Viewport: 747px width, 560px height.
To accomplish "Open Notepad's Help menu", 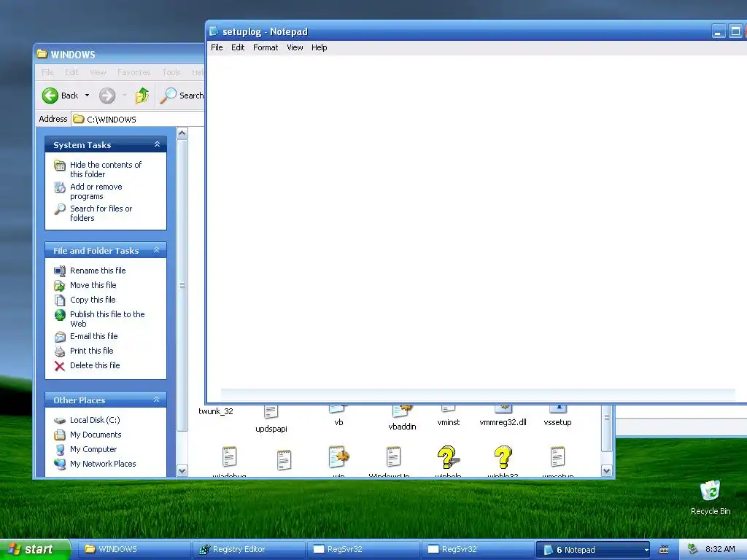I will (x=320, y=47).
